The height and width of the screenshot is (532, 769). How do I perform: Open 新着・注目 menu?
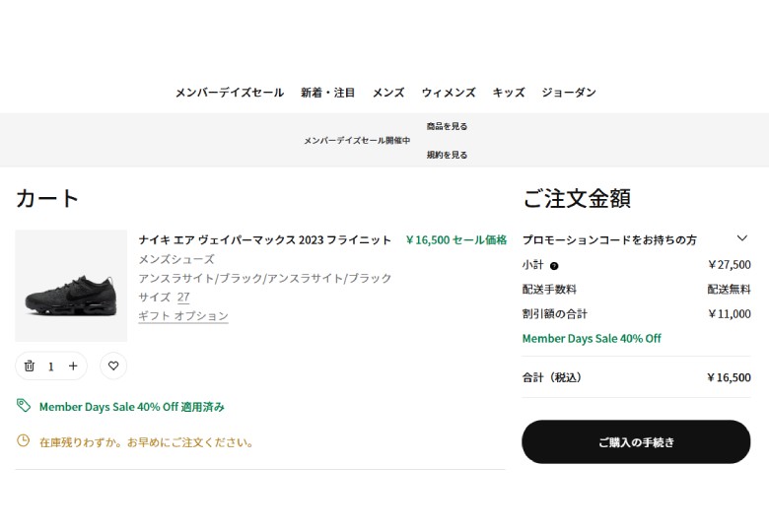click(327, 93)
